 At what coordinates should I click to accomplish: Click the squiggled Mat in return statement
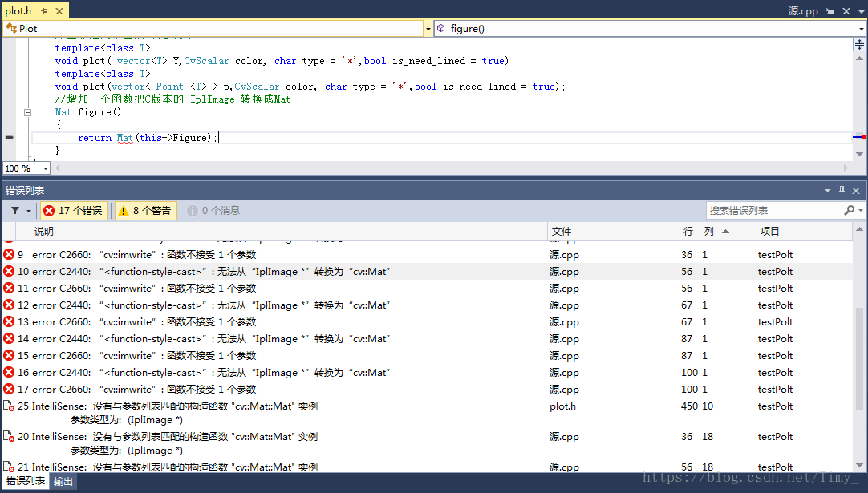pyautogui.click(x=124, y=138)
